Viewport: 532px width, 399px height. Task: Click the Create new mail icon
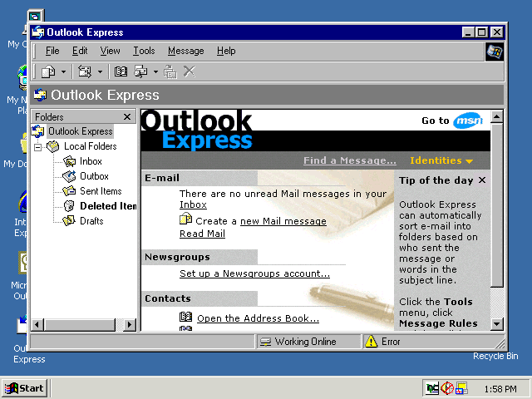(185, 219)
